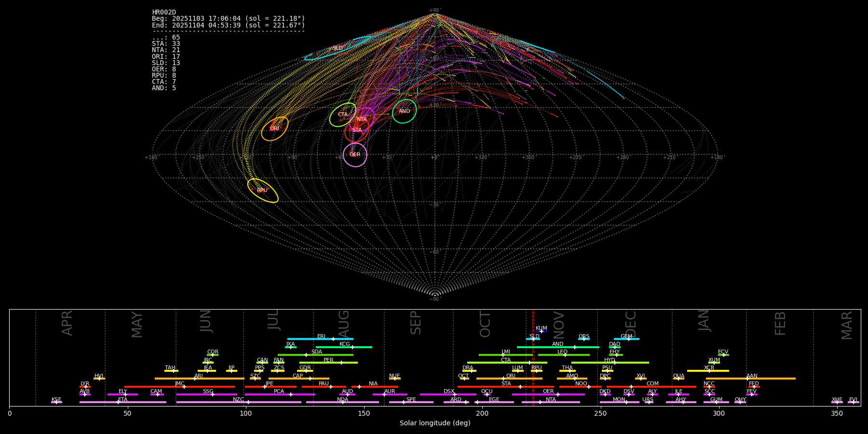The image size is (868, 434).
Task: Select the yellow RPU radiant ellipse on the map
Action: pos(263,190)
